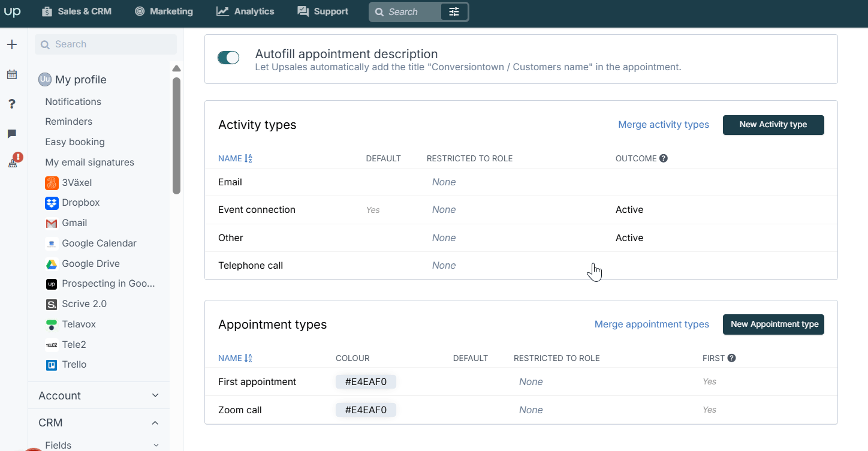Image resolution: width=868 pixels, height=451 pixels.
Task: Sort Appointment types by Name column
Action: 235,358
